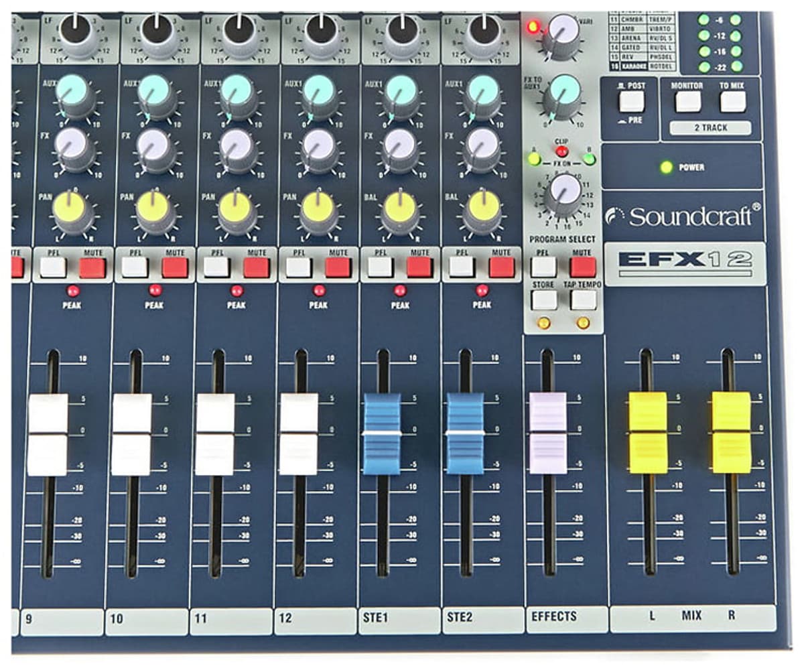This screenshot has height=672, width=804.
Task: Click the PROGRAM SELECT rotary knob
Action: click(x=564, y=194)
